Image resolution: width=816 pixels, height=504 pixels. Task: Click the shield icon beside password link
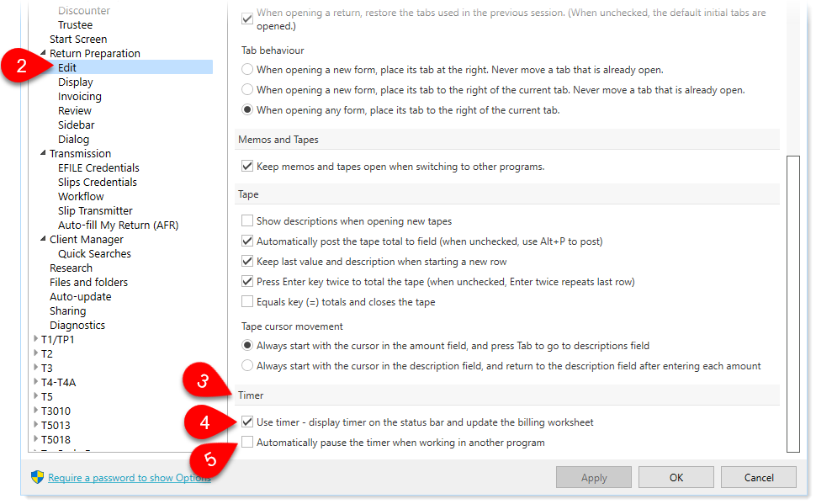(x=37, y=477)
